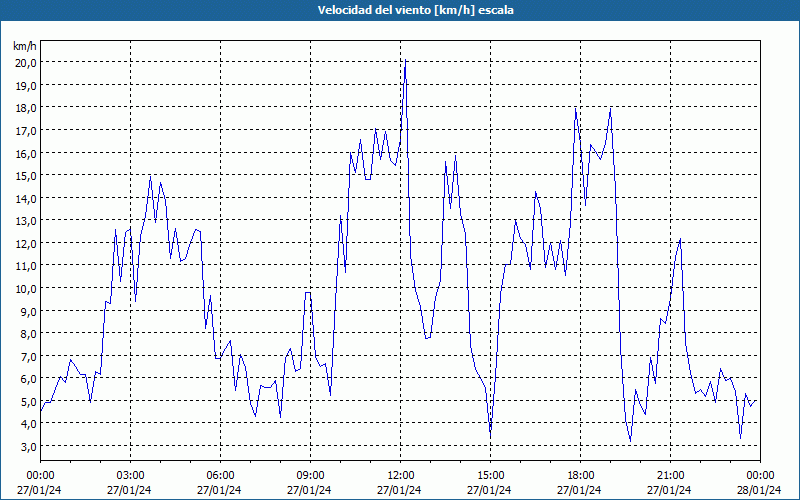Click the 4,0 y-axis value
Viewport: 800px width, 500px height.
click(29, 424)
